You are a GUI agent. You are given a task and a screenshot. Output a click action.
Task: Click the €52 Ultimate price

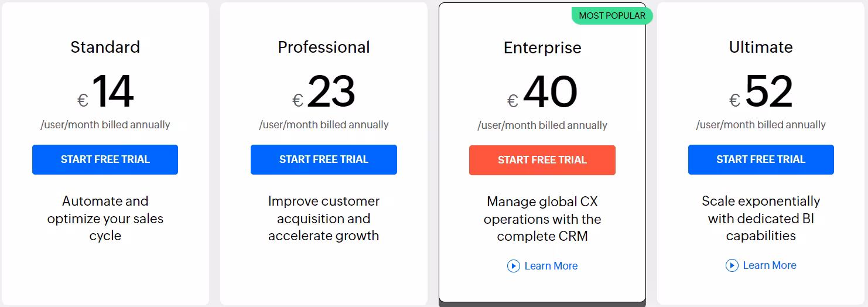(761, 92)
